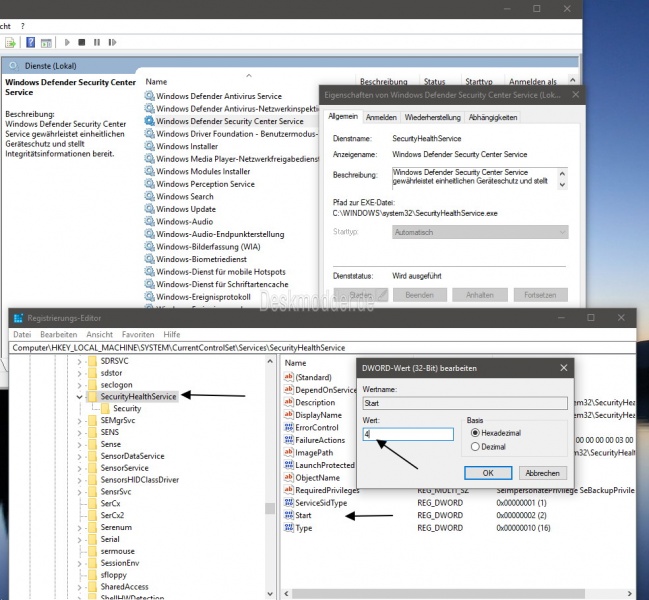Click the Beenden service button

point(420,295)
